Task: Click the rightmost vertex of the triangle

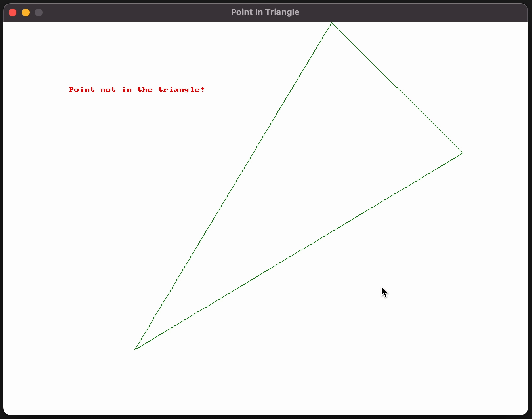Action: pyautogui.click(x=463, y=153)
